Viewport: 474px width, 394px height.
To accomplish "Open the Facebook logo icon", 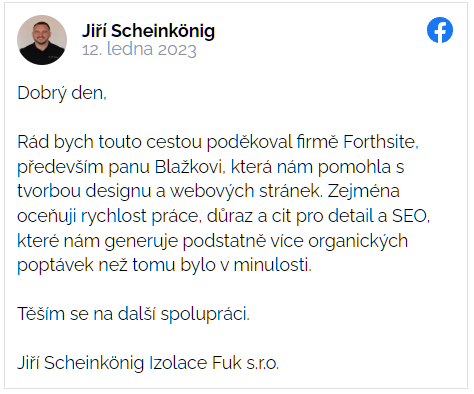I will (440, 30).
